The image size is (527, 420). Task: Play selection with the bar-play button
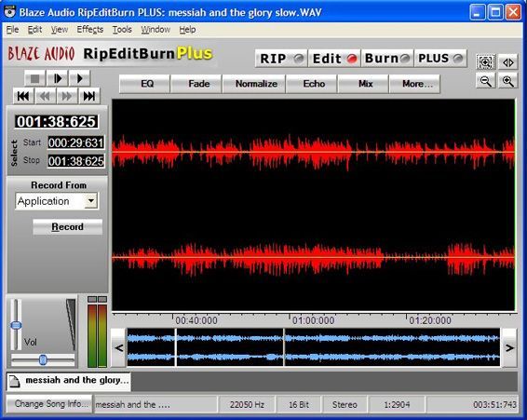coord(57,78)
